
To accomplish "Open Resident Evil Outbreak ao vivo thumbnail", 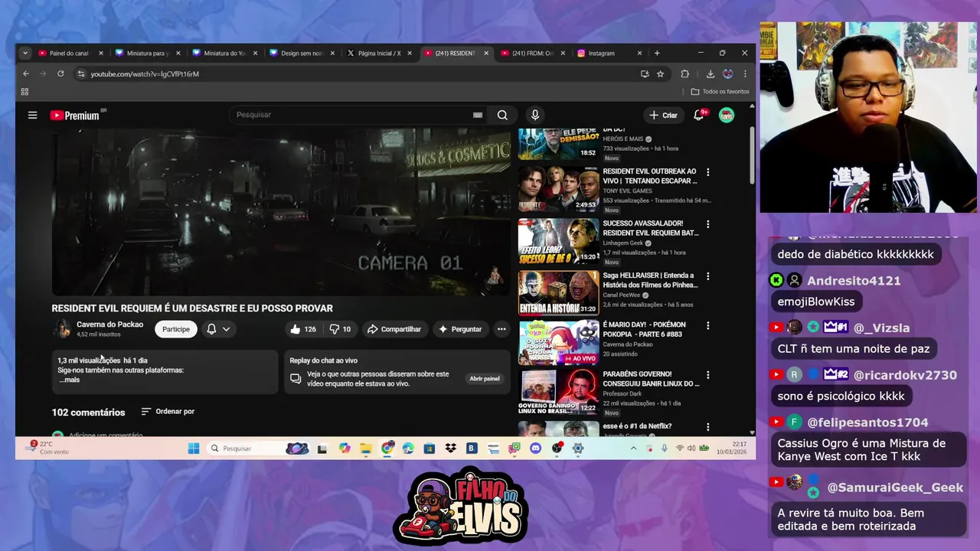I will (559, 189).
